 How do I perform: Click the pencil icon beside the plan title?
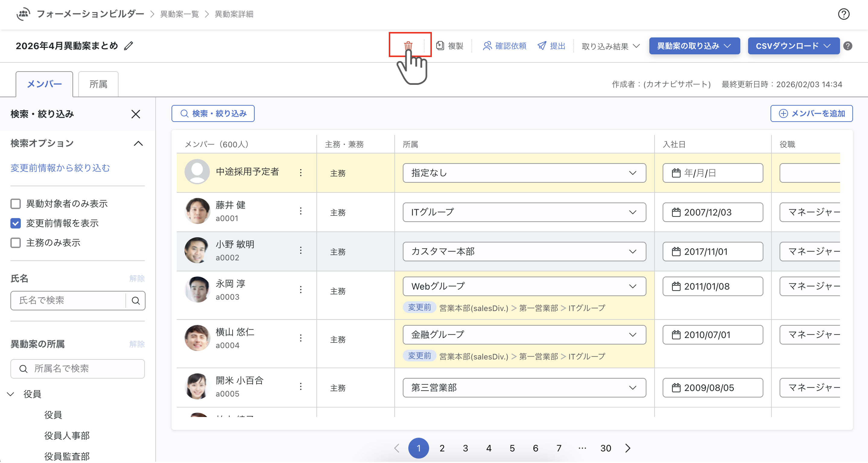point(128,46)
